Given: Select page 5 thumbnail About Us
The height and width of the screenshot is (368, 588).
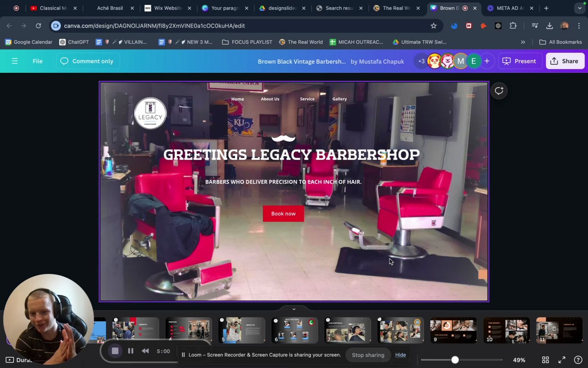Looking at the screenshot, I should [242, 330].
